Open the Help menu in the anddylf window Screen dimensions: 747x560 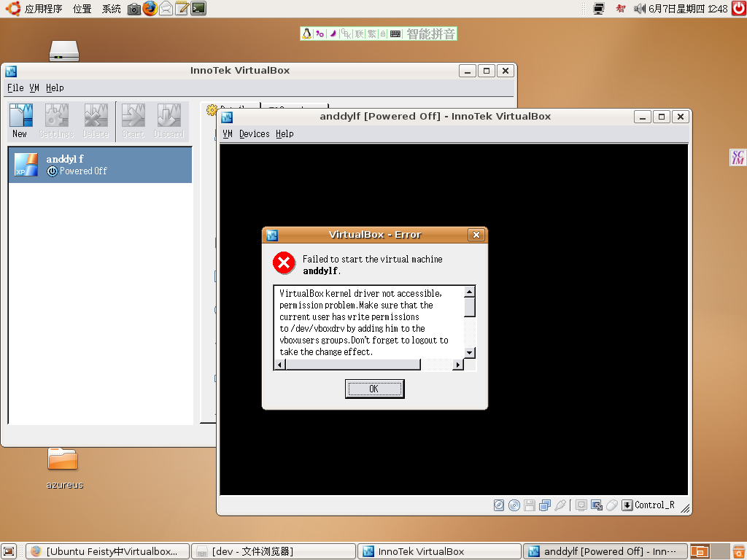coord(285,134)
